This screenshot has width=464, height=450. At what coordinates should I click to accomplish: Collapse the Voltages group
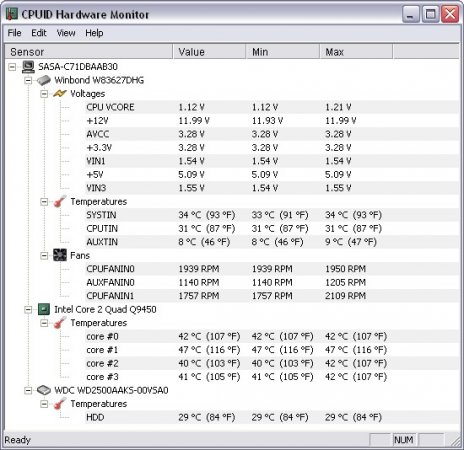pyautogui.click(x=44, y=94)
